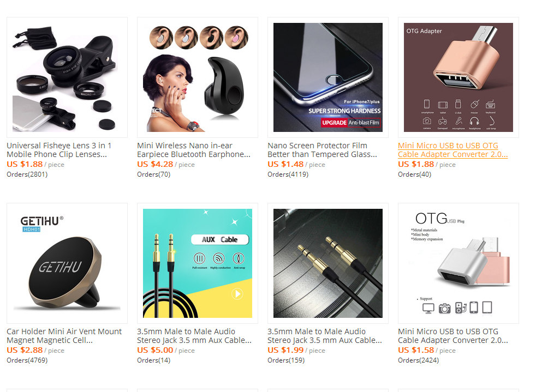Click the pink earpiece ear thumbnail

coord(236,37)
